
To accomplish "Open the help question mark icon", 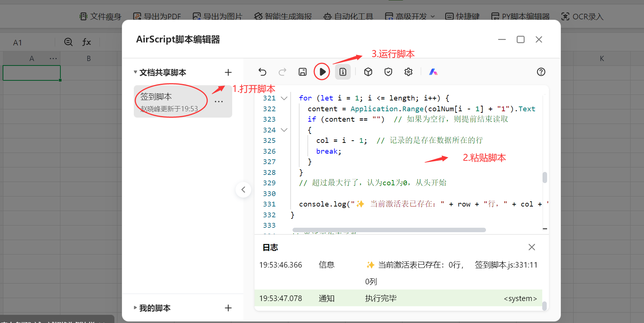I will (x=541, y=72).
